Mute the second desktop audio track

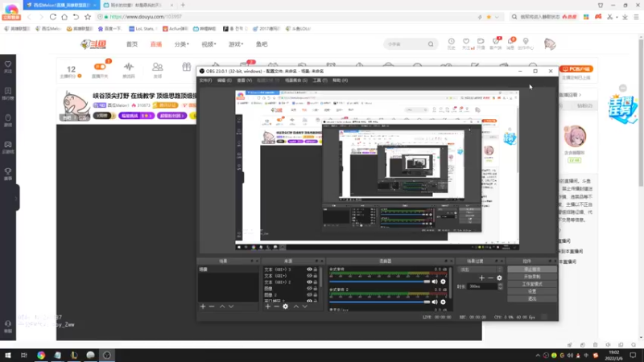click(x=435, y=302)
